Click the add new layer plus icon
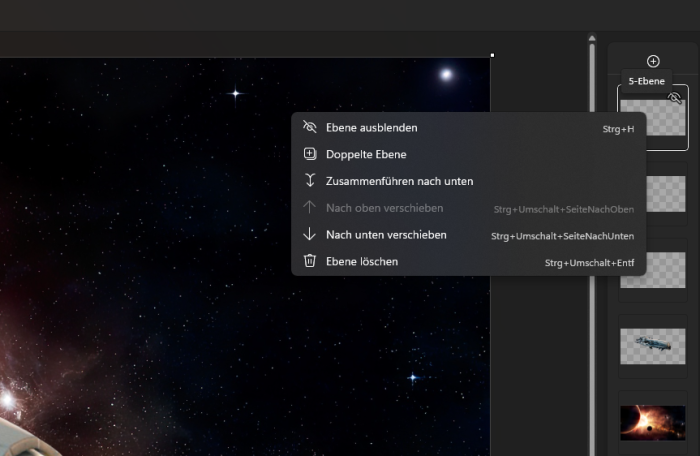Screen dimensions: 700x456 click(x=653, y=61)
